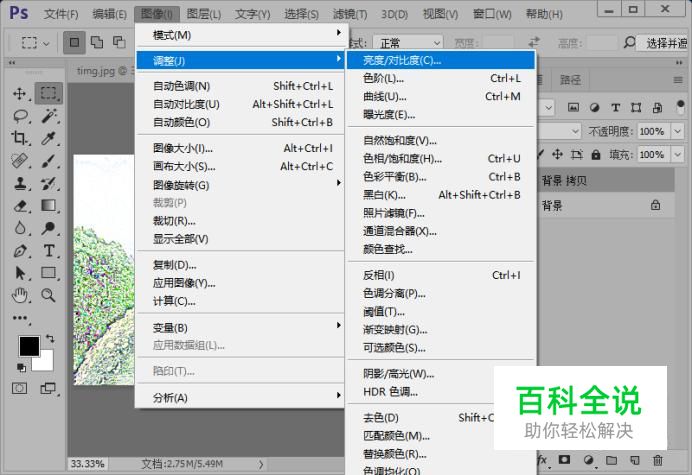Select the Dodge tool

click(x=49, y=228)
